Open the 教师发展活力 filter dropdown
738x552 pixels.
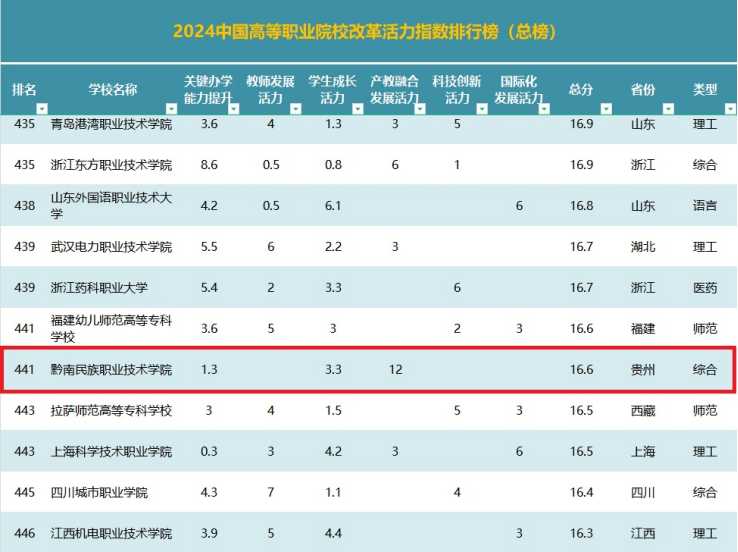[x=295, y=108]
